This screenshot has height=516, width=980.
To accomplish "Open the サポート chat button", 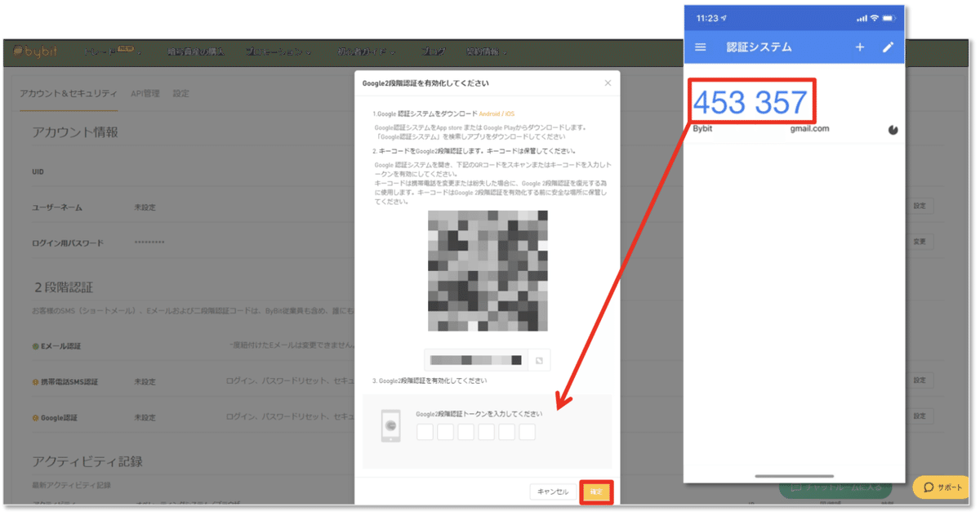I will coord(942,487).
